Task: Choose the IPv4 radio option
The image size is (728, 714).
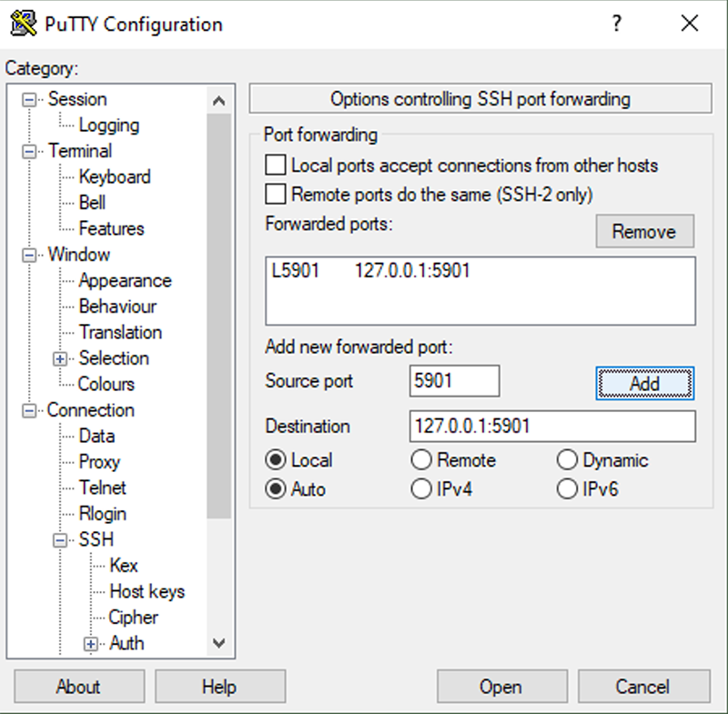Action: coord(421,489)
